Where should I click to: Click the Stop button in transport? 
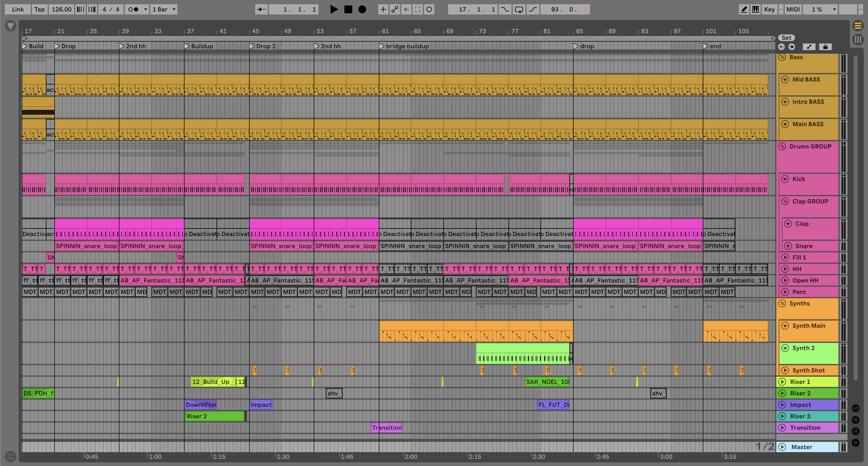pos(348,9)
